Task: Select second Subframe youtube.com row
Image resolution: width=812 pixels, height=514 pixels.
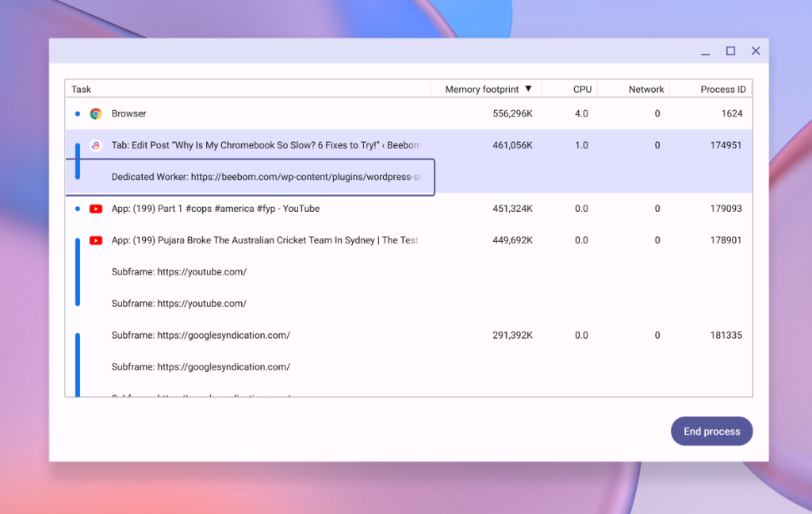Action: (x=408, y=304)
